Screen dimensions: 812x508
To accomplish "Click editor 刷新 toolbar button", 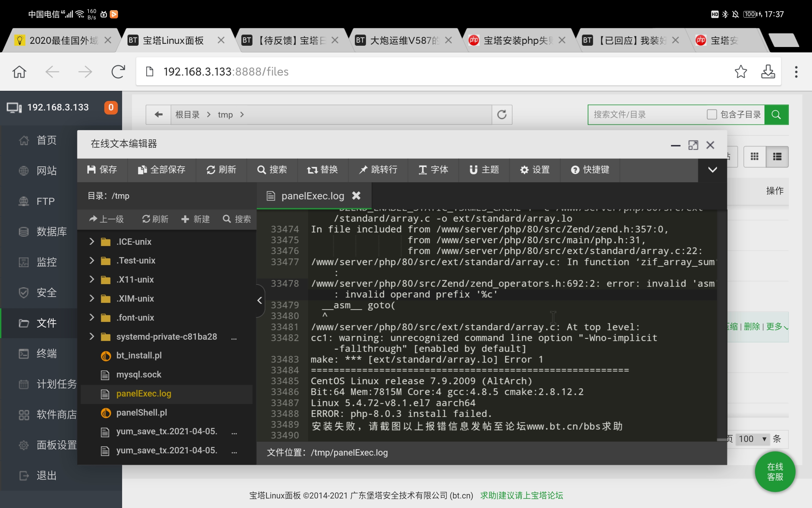I will tap(221, 170).
